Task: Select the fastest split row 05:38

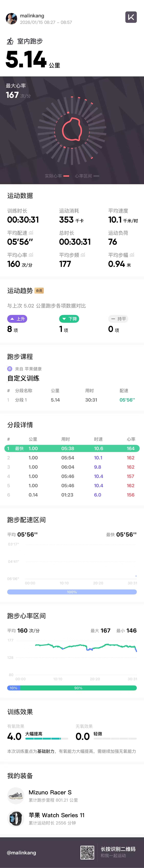Action: coord(72,449)
